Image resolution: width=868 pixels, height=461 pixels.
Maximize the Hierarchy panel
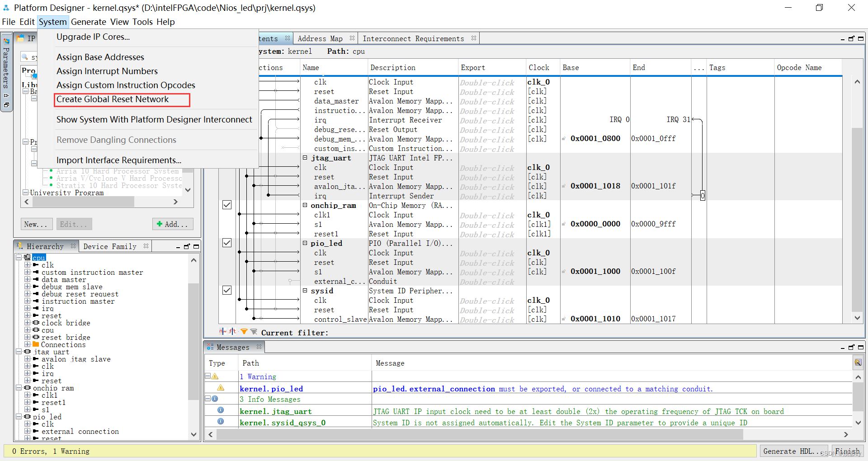point(196,246)
